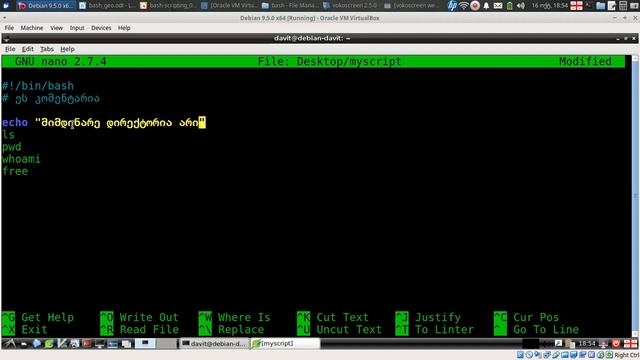Click the ^W Where Is shortcut hint
Screen dimensions: 640x360
(x=235, y=317)
